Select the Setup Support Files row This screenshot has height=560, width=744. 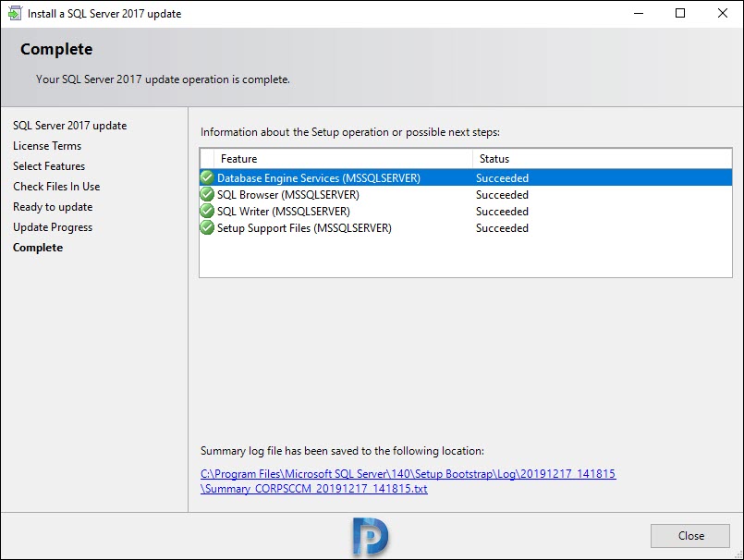(466, 228)
